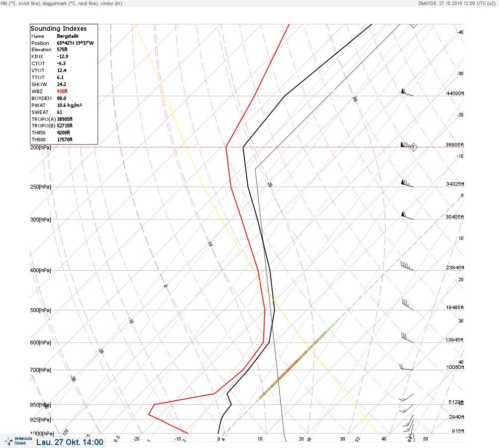
Task: Click the 400[hPa] pressure label
Action: (40, 270)
